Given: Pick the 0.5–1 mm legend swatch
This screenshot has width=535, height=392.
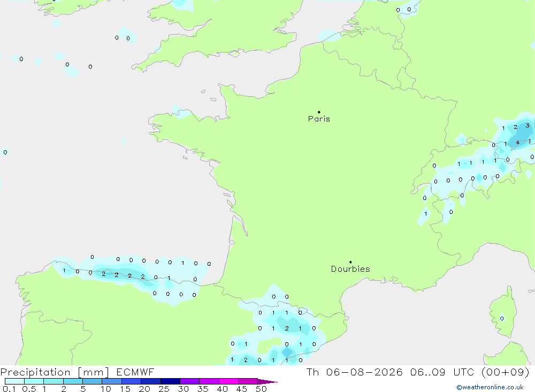Looking at the screenshot, I should [34, 381].
